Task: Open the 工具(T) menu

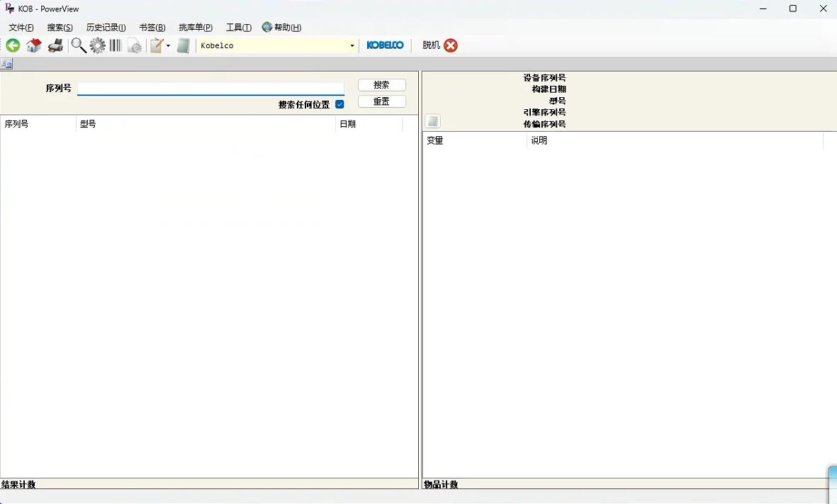Action: click(x=239, y=27)
